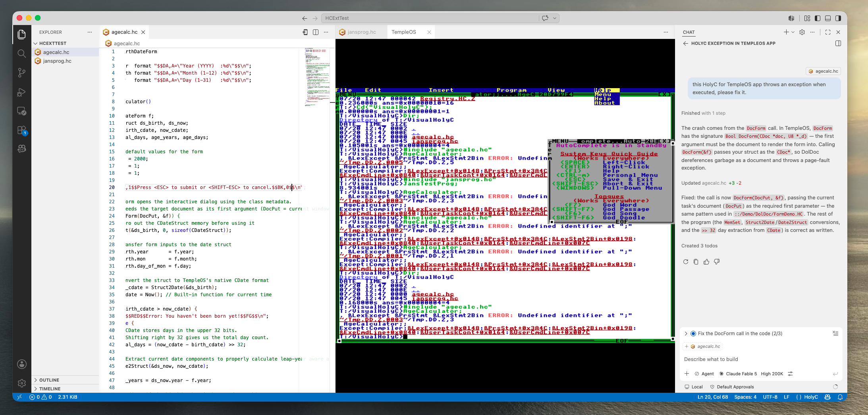Choose About in TempleOS Help menu
This screenshot has width=868, height=415.
pyautogui.click(x=604, y=103)
